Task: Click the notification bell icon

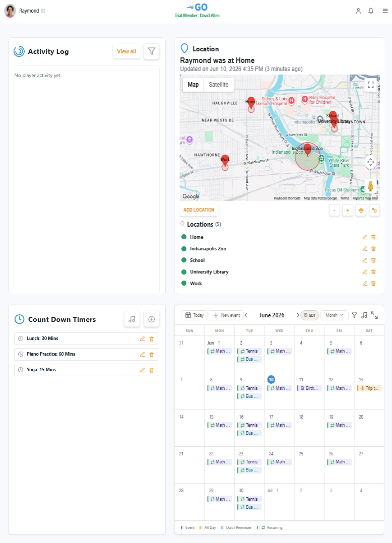Action: [x=371, y=11]
